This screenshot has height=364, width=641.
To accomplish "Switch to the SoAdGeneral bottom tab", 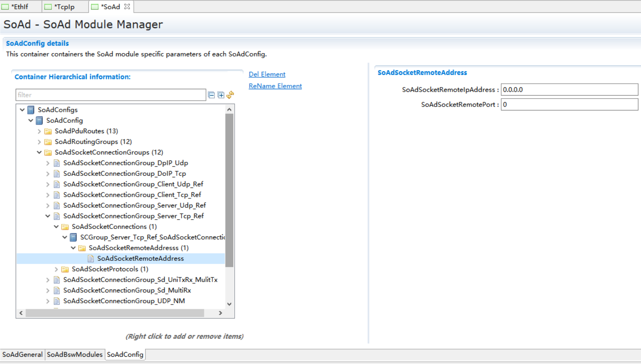I will (x=23, y=354).
